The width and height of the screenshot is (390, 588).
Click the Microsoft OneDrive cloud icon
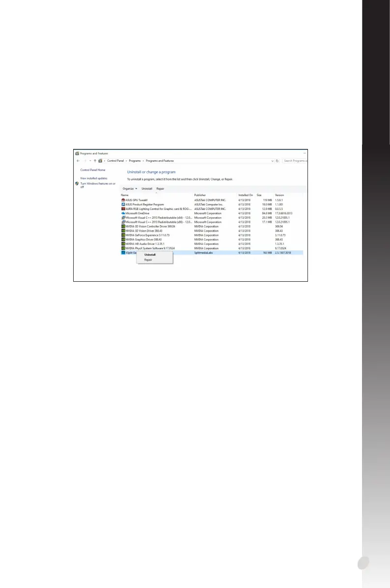(123, 213)
